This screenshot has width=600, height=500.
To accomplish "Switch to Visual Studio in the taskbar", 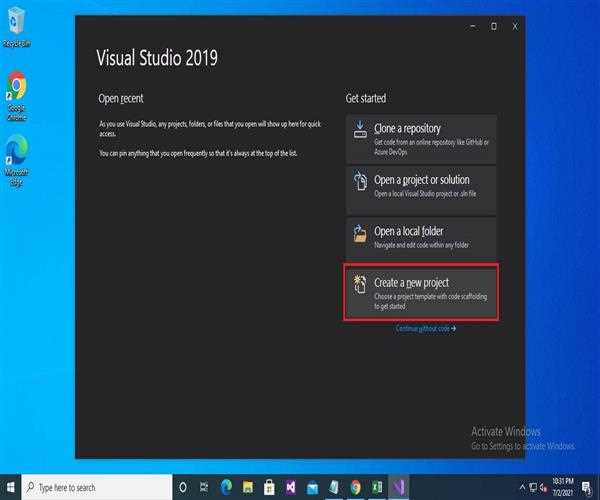I will (x=399, y=486).
